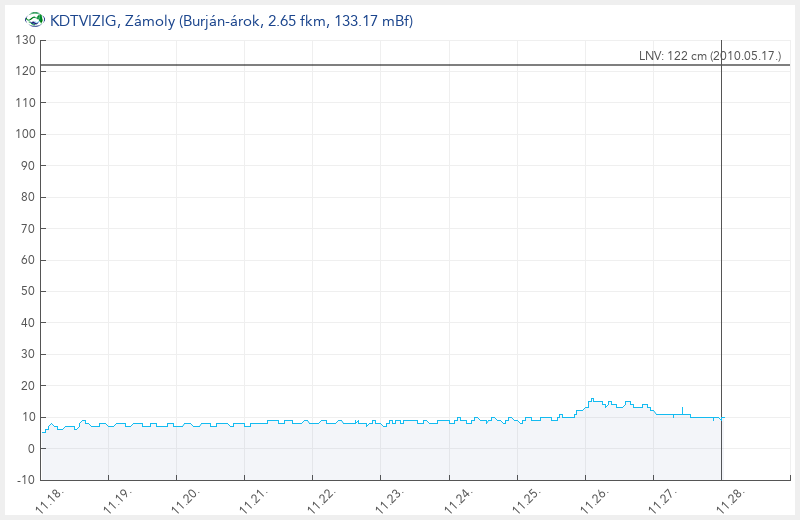Image resolution: width=800 pixels, height=520 pixels.
Task: Select the 11.20. date label on the x-axis
Action: (x=184, y=499)
